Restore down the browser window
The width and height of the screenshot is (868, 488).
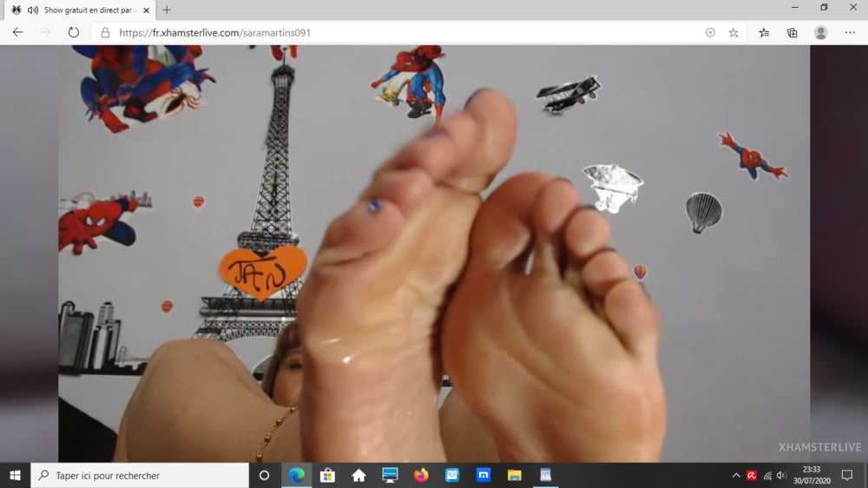click(825, 8)
